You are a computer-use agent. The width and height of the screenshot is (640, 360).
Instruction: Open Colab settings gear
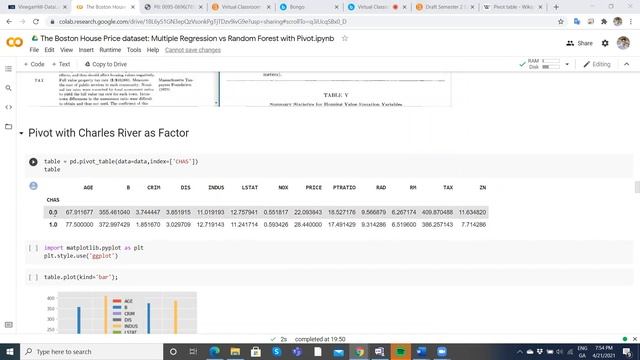[605, 43]
